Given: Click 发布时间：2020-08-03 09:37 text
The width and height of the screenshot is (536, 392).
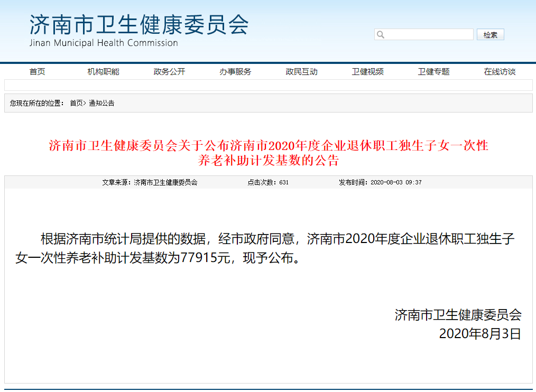Looking at the screenshot, I should coord(380,182).
